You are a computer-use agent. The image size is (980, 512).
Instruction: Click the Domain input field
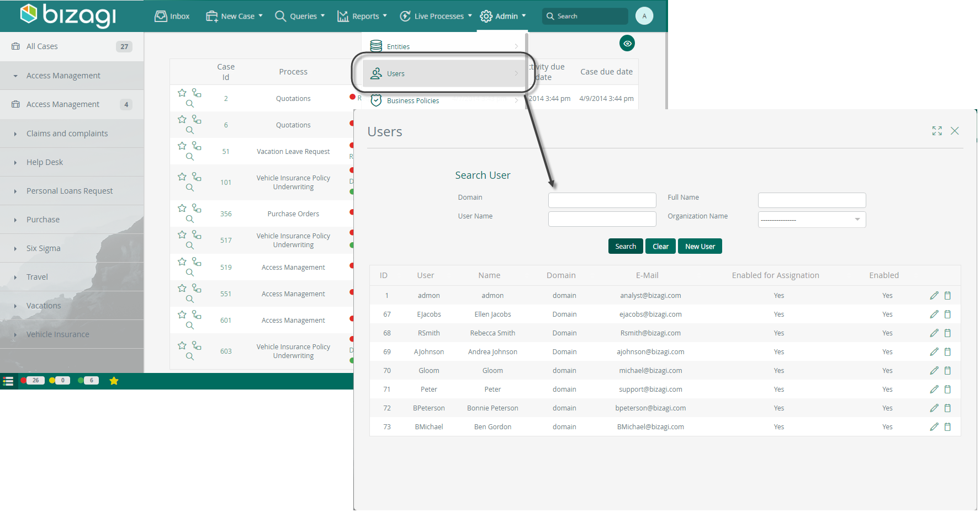tap(602, 200)
